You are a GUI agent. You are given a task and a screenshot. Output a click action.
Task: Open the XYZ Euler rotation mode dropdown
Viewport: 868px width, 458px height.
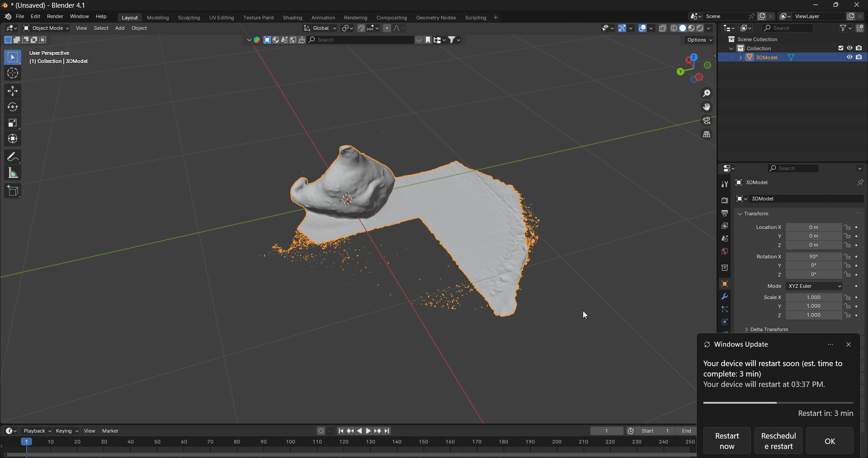(815, 286)
